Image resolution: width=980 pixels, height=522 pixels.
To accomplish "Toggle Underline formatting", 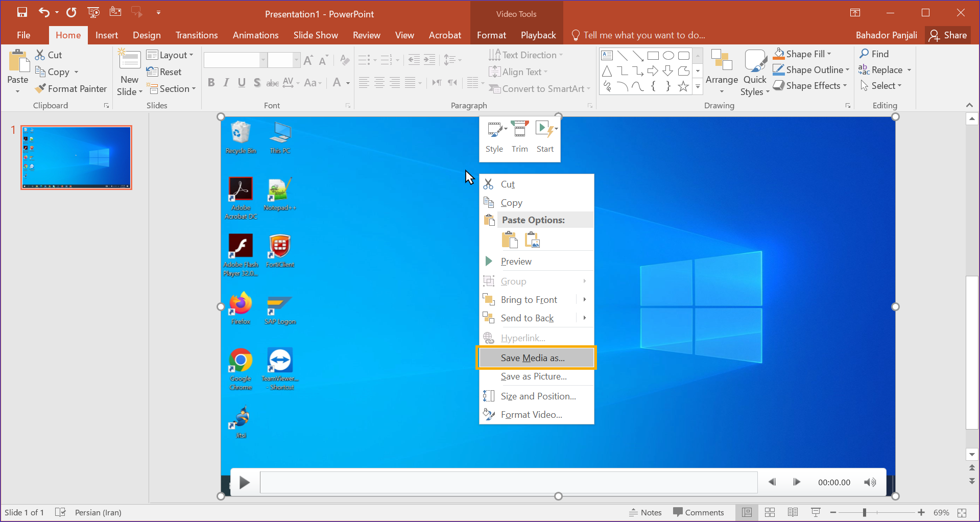I will (242, 83).
